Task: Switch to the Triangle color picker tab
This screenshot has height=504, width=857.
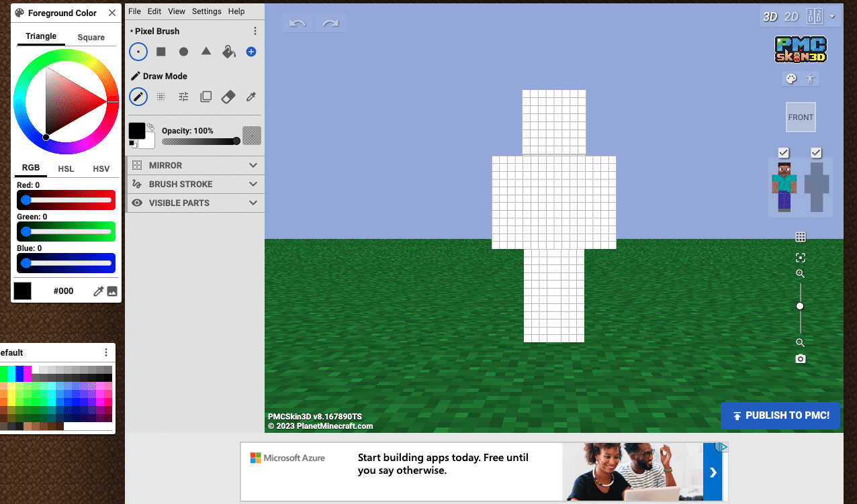Action: (41, 36)
